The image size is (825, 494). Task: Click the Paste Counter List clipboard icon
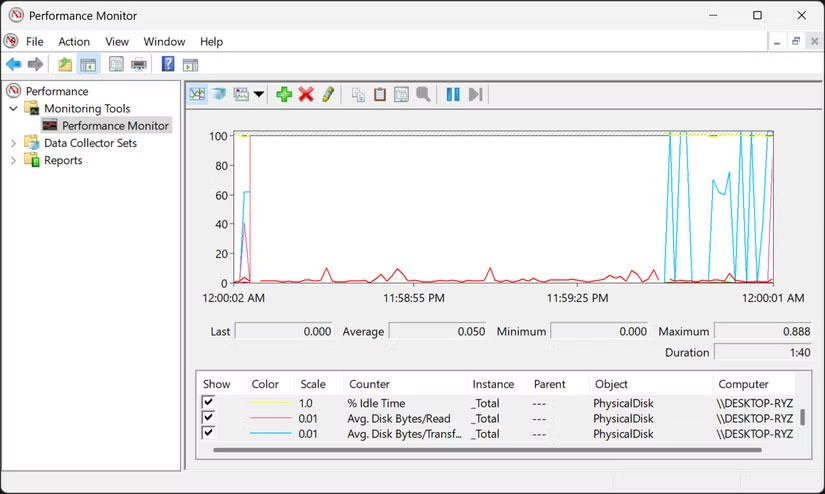[x=379, y=94]
